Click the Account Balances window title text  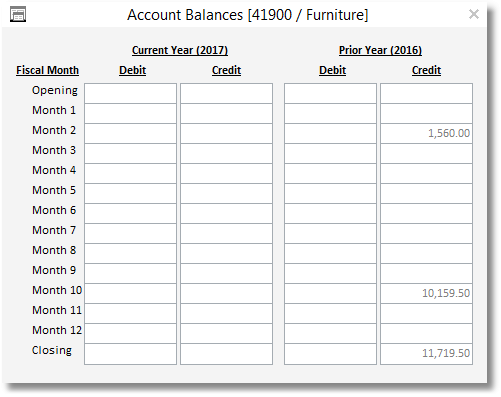[x=248, y=15]
